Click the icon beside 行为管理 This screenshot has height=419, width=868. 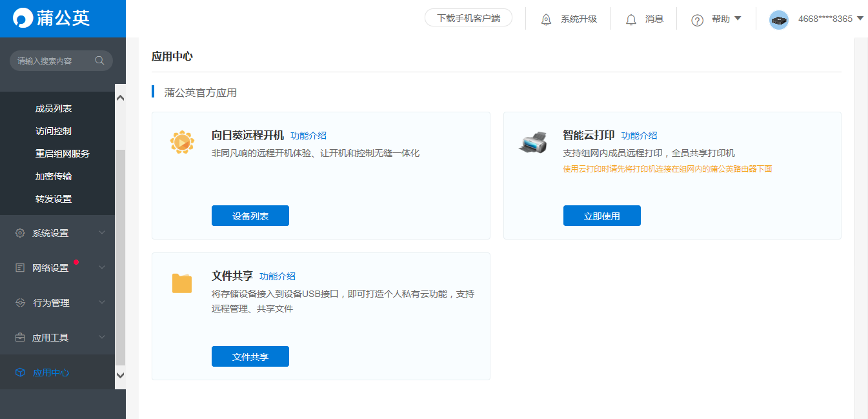[20, 303]
